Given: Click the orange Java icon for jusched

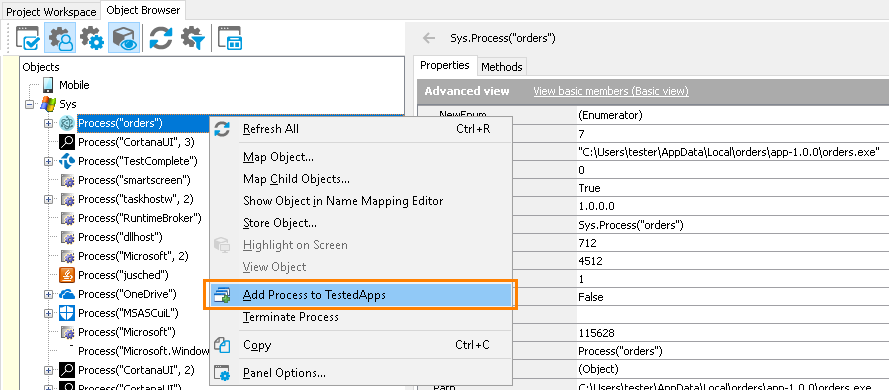Looking at the screenshot, I should [x=67, y=275].
